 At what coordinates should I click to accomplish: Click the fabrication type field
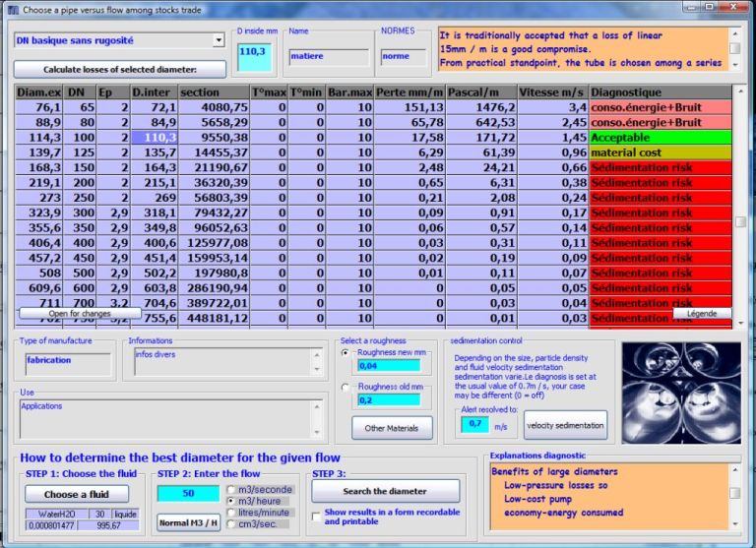[x=68, y=365]
